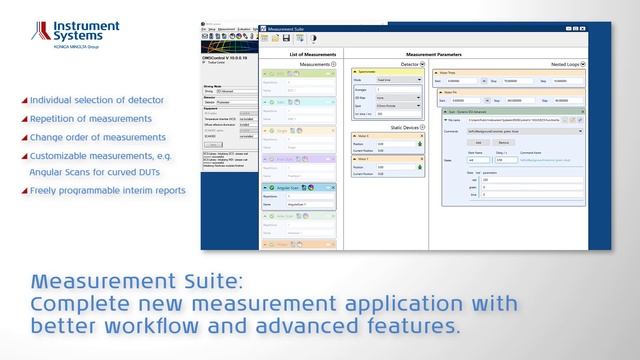The width and height of the screenshot is (640, 360).
Task: Click the Repetitions field of Angular Scan
Action: pos(311,196)
